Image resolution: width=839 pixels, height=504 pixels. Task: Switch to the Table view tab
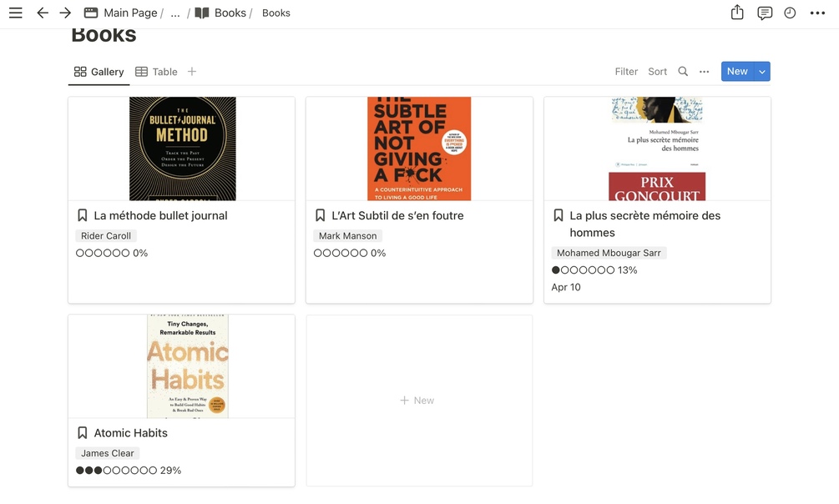156,72
